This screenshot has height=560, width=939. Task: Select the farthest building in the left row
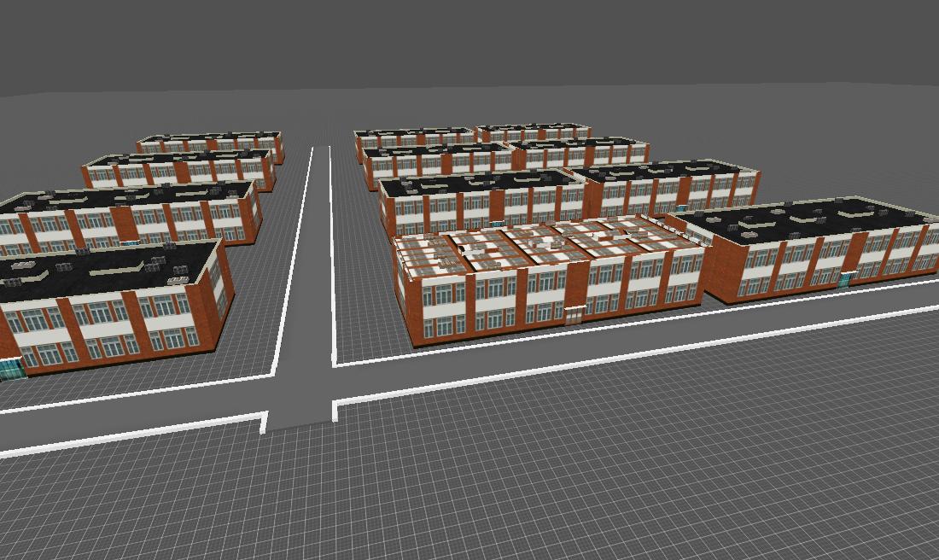click(x=209, y=143)
